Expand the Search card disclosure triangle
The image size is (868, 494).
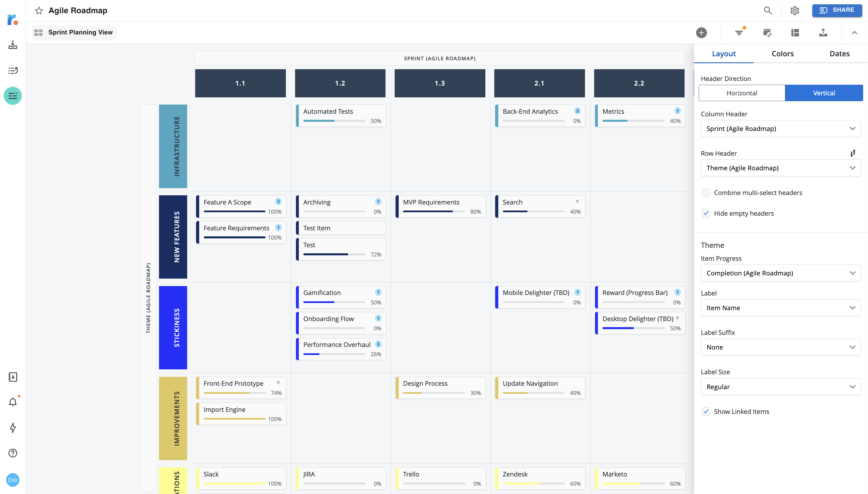pos(577,202)
